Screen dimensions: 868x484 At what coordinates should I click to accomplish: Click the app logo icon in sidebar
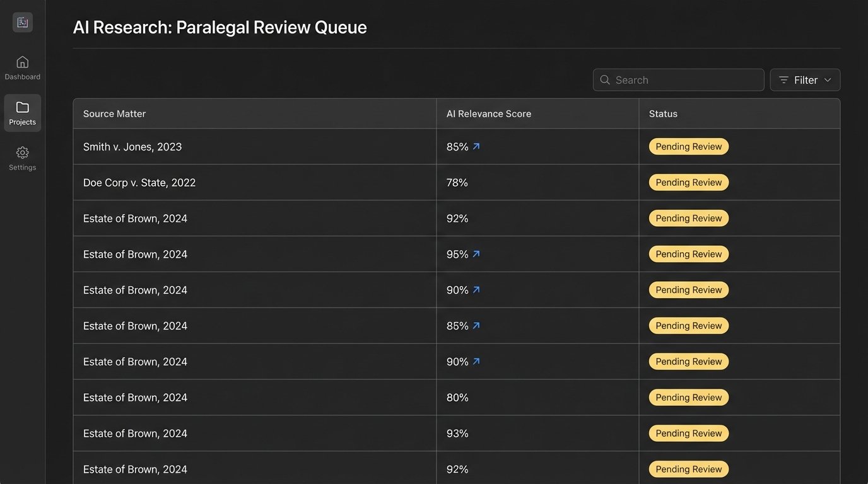(x=22, y=21)
